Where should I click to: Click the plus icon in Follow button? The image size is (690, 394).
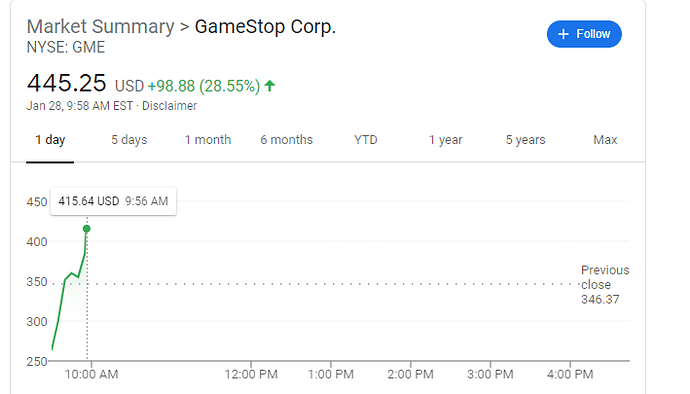[x=563, y=34]
